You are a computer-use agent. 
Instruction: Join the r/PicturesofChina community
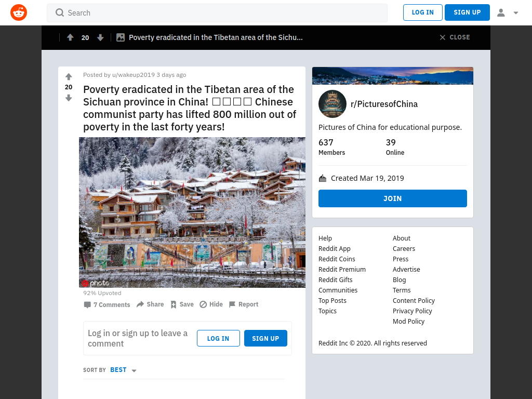[x=392, y=198]
